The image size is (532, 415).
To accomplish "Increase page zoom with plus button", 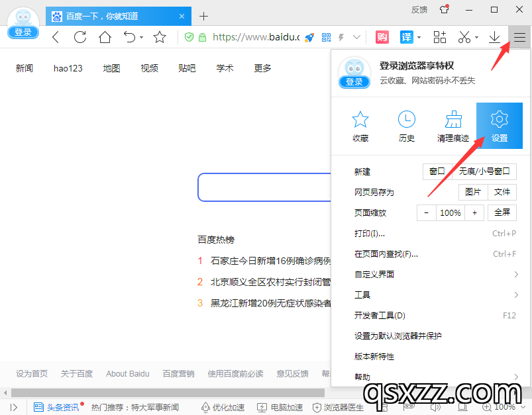I will coord(474,213).
